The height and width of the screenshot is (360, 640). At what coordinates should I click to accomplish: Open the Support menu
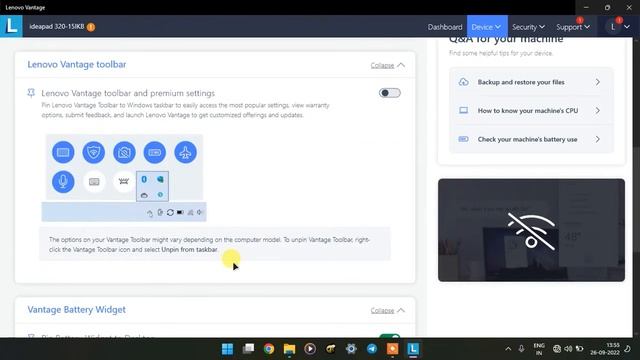click(573, 27)
